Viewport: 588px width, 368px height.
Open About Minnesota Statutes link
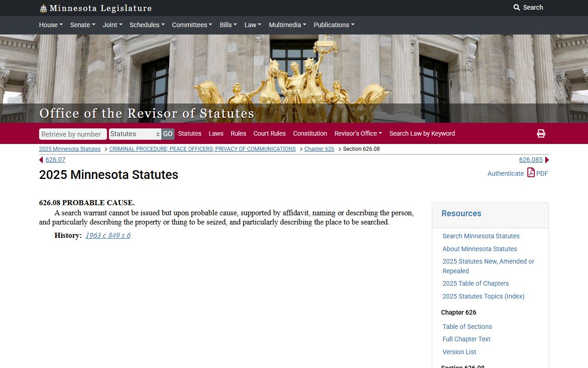[480, 249]
